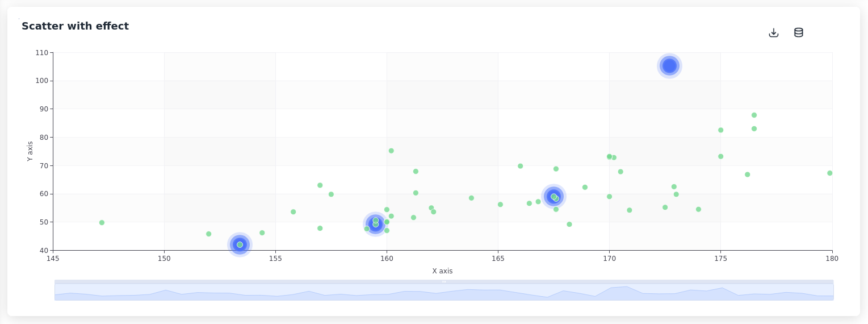This screenshot has width=868, height=324.
Task: Select the green point at Y 75
Action: (391, 151)
